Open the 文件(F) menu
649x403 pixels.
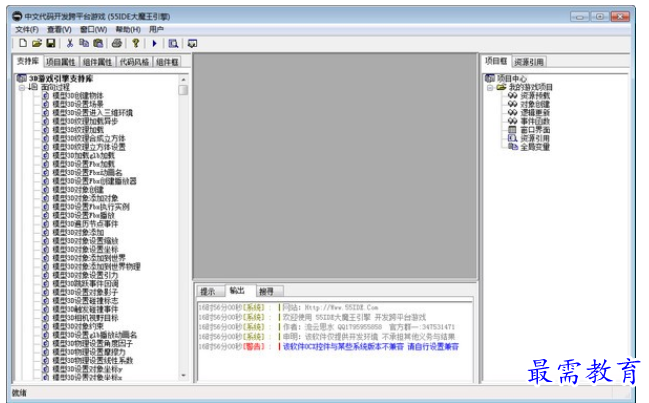27,29
